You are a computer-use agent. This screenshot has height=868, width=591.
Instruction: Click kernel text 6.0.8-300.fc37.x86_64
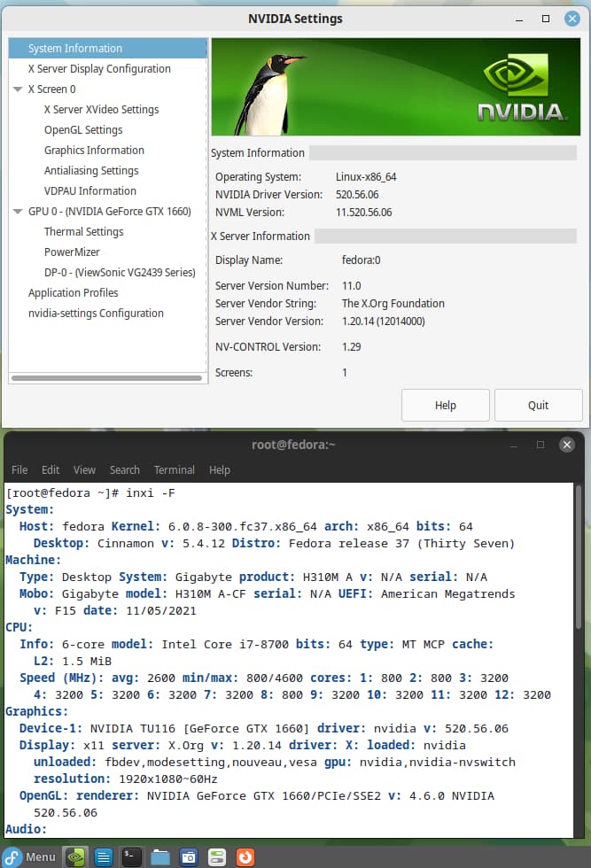click(x=242, y=526)
